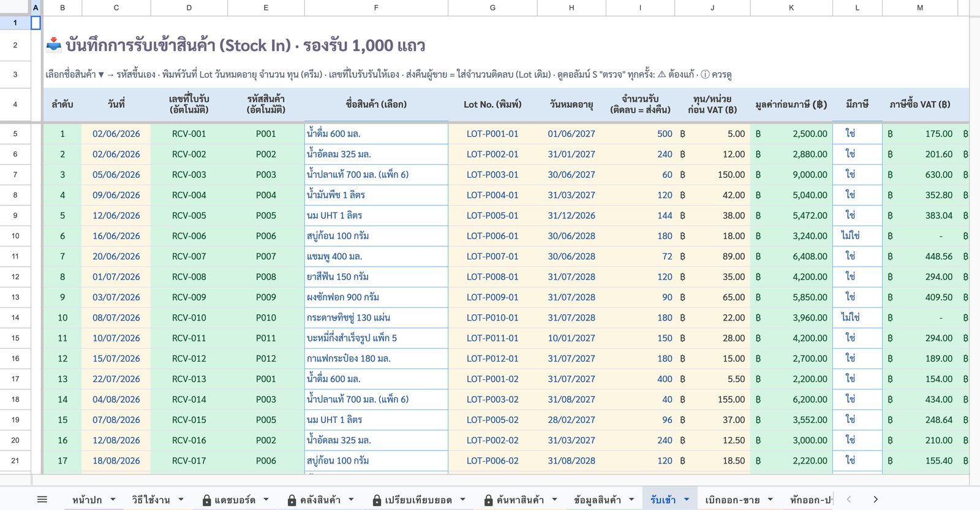Switch to the วิธีใช้งาน sheet tab
This screenshot has height=510, width=980.
[151, 500]
